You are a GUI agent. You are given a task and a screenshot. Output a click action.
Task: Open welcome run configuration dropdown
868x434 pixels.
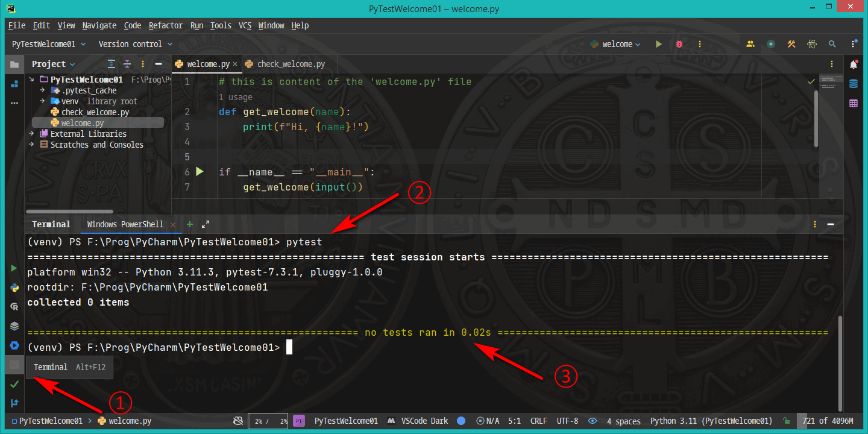[x=615, y=44]
